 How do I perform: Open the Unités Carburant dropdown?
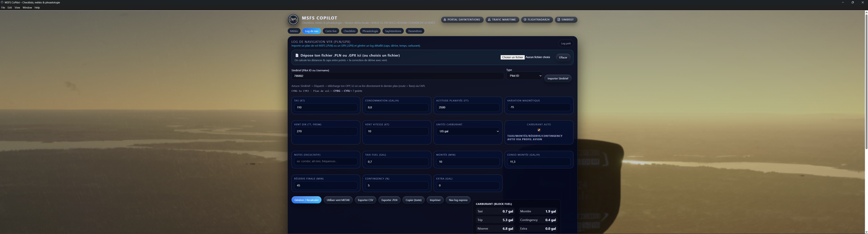click(468, 131)
